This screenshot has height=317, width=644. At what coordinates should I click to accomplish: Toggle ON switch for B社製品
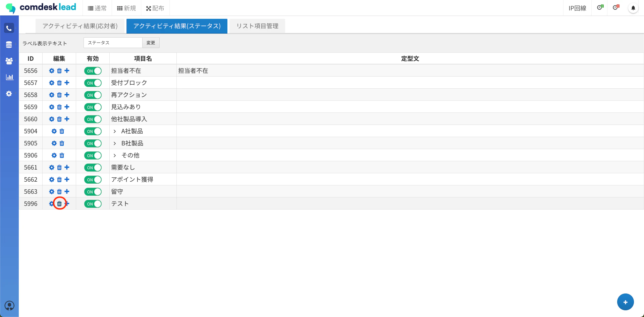(x=93, y=143)
